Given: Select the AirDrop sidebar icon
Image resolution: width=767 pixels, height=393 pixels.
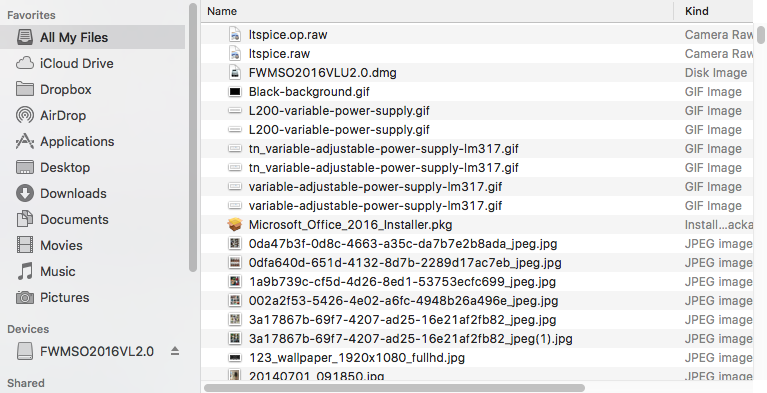Looking at the screenshot, I should tap(24, 115).
